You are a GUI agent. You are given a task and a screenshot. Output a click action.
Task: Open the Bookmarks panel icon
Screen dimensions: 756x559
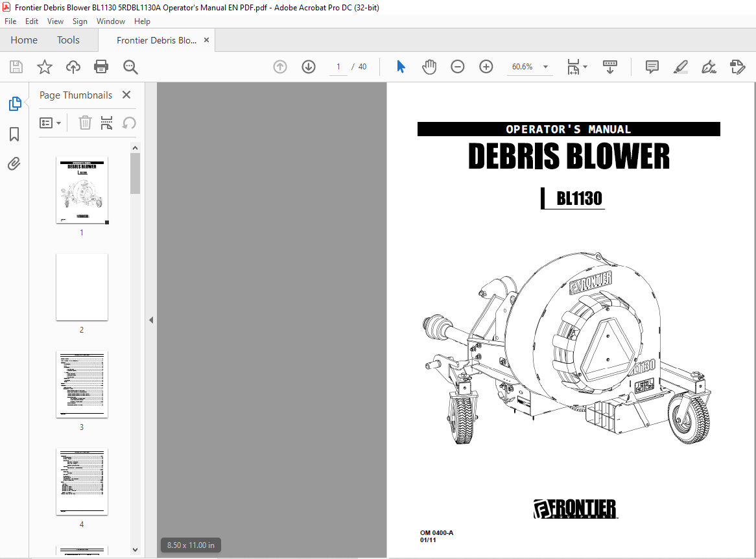14,134
